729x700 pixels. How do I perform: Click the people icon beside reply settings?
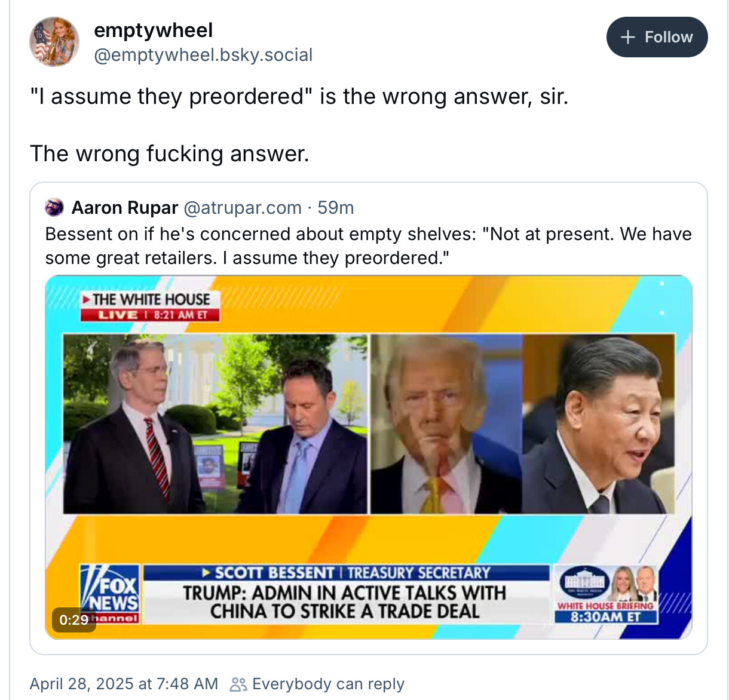tap(238, 684)
